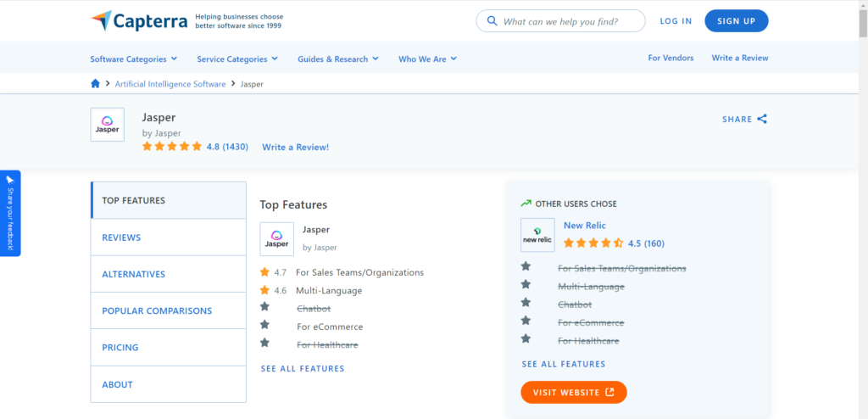Image resolution: width=868 pixels, height=419 pixels.
Task: Open Guides & Research menu
Action: pos(338,59)
